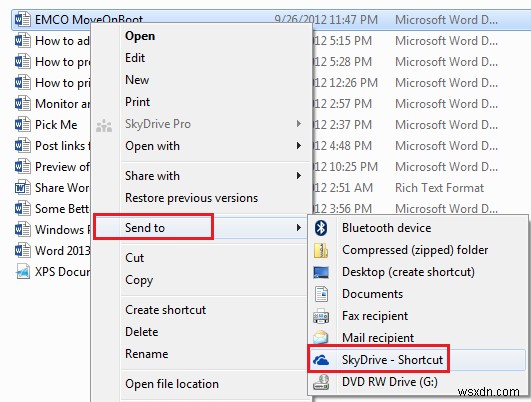Select the Share Wor file name
Screen dimensions: 531x402
coord(62,188)
